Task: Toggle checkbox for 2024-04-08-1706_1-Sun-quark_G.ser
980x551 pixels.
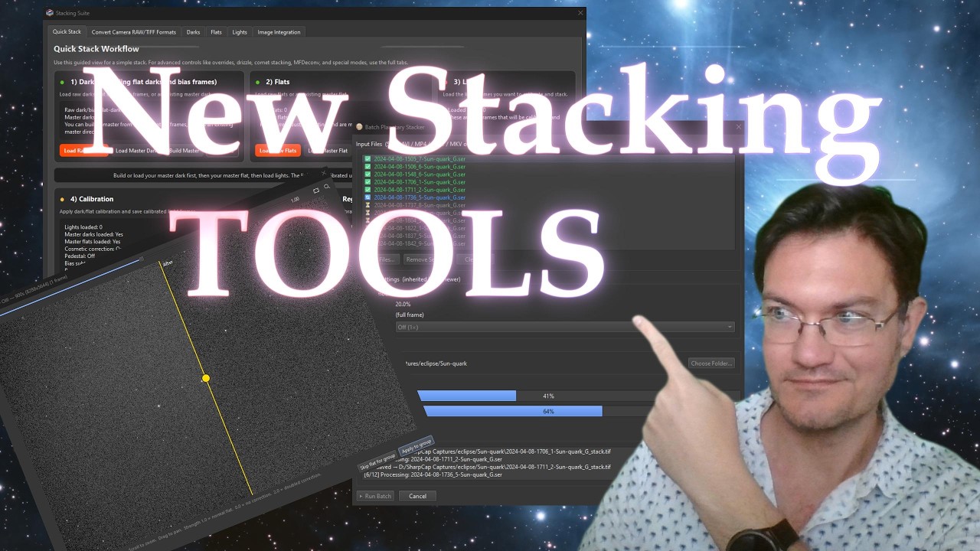Action: 367,182
